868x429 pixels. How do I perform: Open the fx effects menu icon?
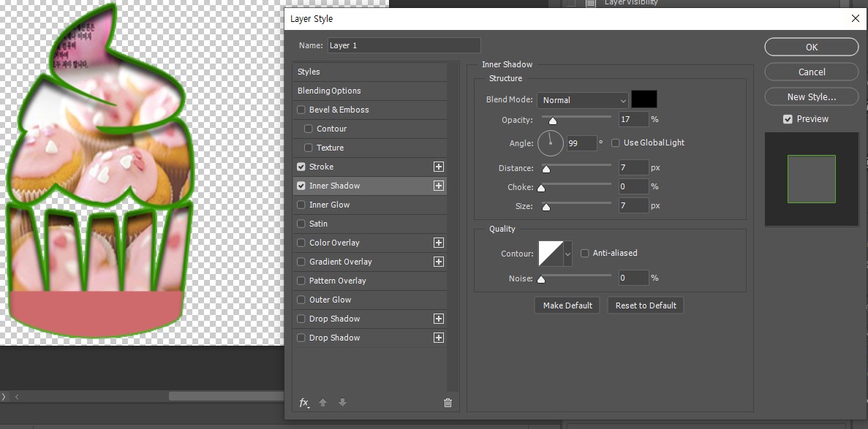click(304, 403)
